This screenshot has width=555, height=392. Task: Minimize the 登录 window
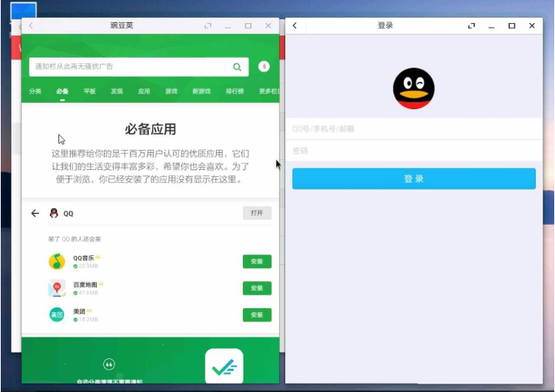[491, 27]
